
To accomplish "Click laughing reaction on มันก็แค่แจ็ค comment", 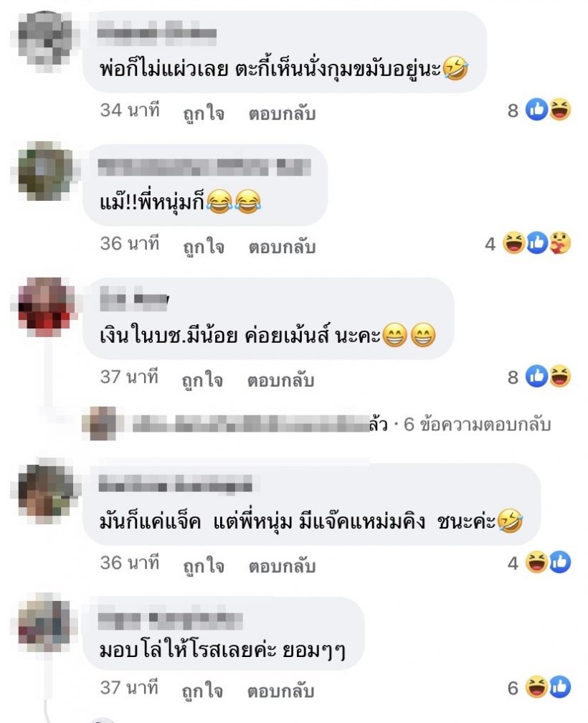I will [x=537, y=562].
